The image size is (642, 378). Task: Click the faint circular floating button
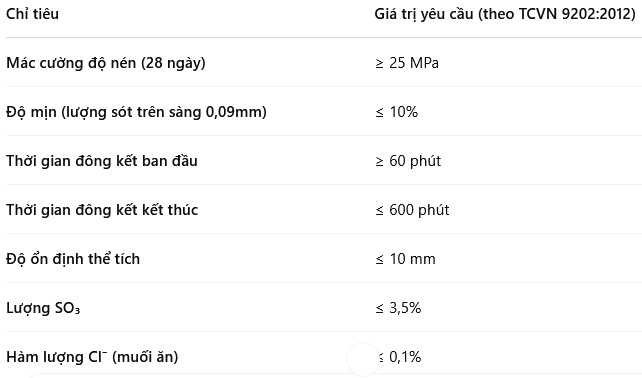click(363, 359)
